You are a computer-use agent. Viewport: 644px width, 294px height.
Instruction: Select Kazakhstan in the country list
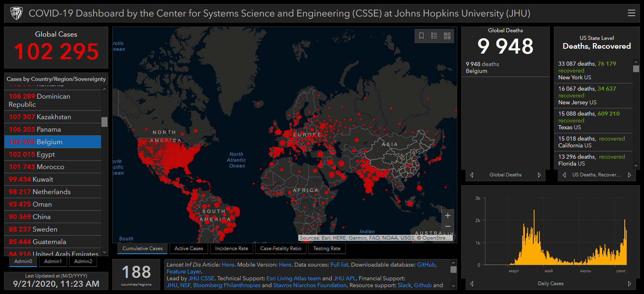coord(53,117)
